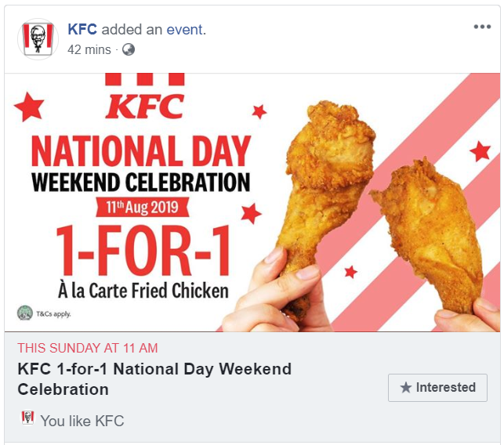Click the green halal badge near T&Cs
The width and height of the screenshot is (504, 445).
coord(25,313)
